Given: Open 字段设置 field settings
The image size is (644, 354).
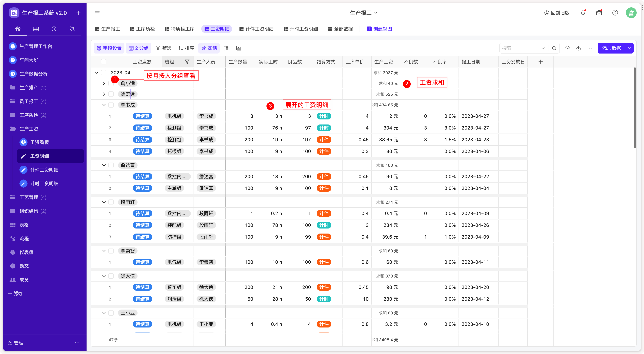Looking at the screenshot, I should pyautogui.click(x=109, y=48).
